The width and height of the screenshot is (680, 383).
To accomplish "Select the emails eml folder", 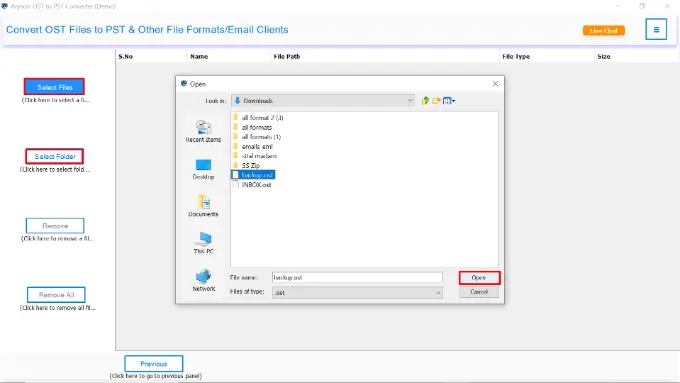I will (x=253, y=146).
